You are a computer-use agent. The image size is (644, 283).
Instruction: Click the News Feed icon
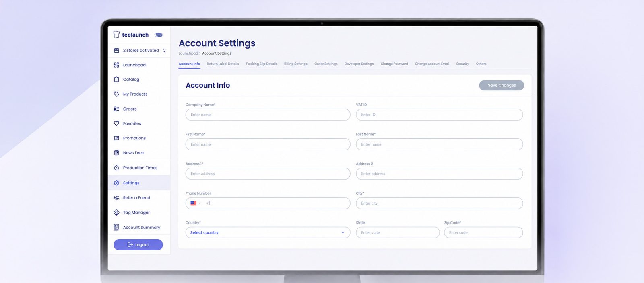pos(116,153)
